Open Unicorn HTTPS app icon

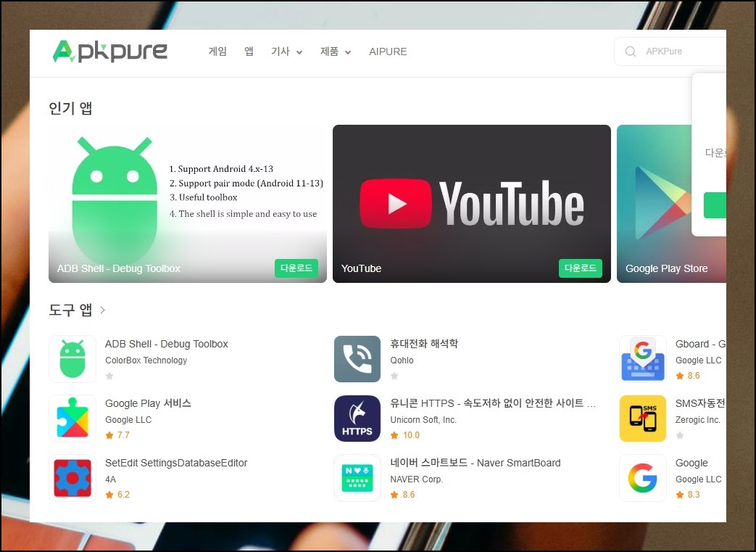(357, 419)
